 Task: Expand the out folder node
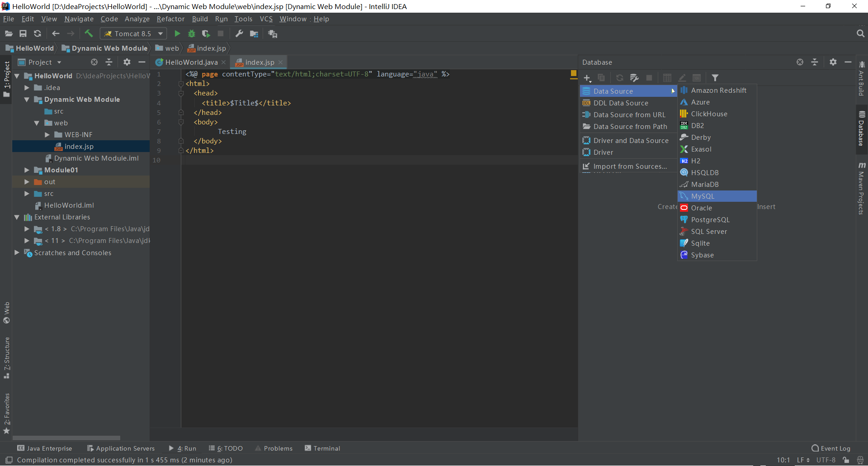pos(27,182)
